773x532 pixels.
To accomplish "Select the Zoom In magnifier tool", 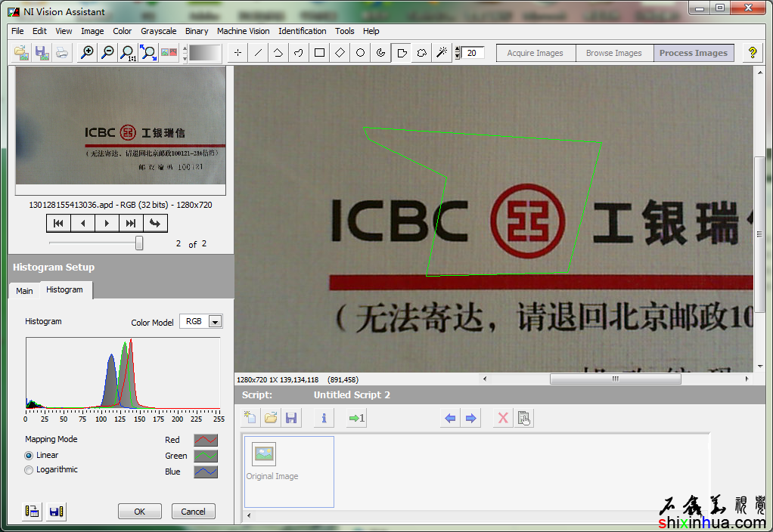I will tap(88, 53).
